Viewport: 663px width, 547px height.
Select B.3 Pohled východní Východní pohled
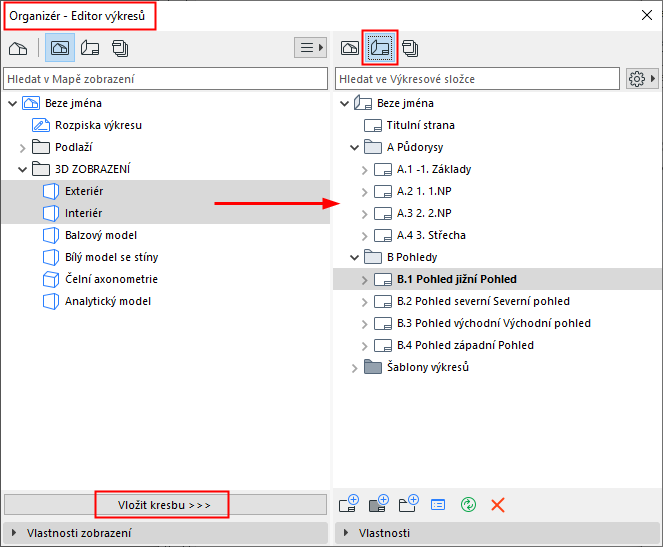click(x=494, y=323)
